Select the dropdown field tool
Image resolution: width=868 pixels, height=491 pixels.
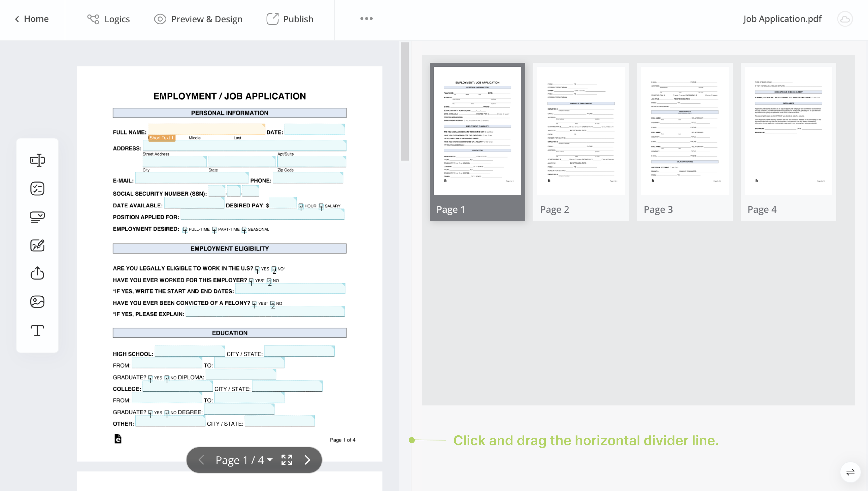(x=37, y=217)
